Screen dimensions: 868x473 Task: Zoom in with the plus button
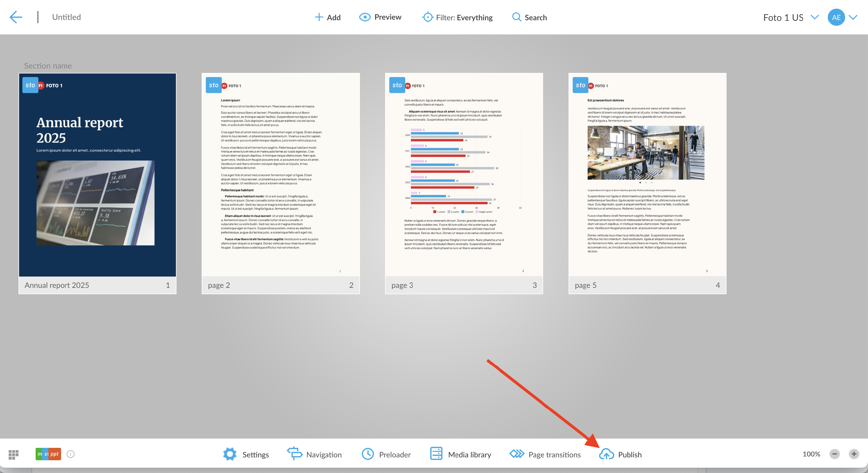point(854,454)
